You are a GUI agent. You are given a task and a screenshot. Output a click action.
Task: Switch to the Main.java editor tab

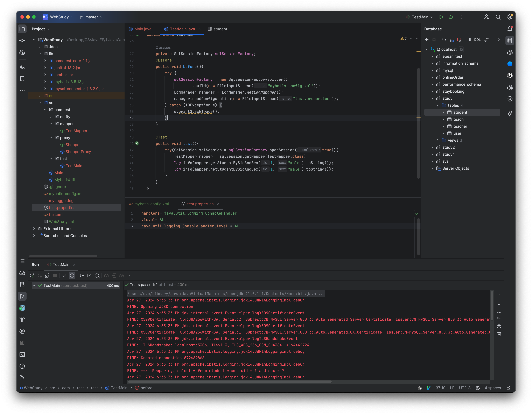(x=142, y=29)
